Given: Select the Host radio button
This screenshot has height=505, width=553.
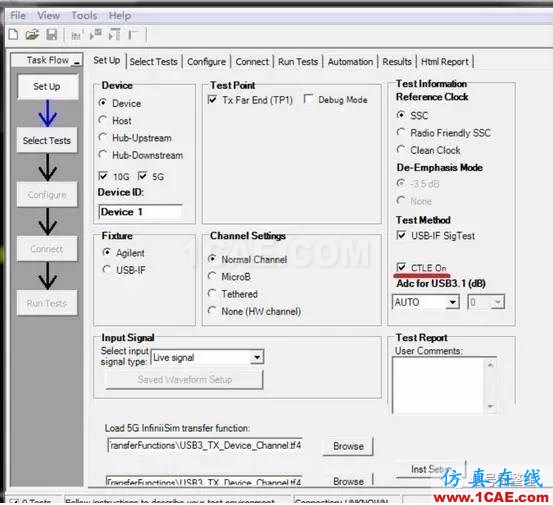Looking at the screenshot, I should (x=103, y=120).
